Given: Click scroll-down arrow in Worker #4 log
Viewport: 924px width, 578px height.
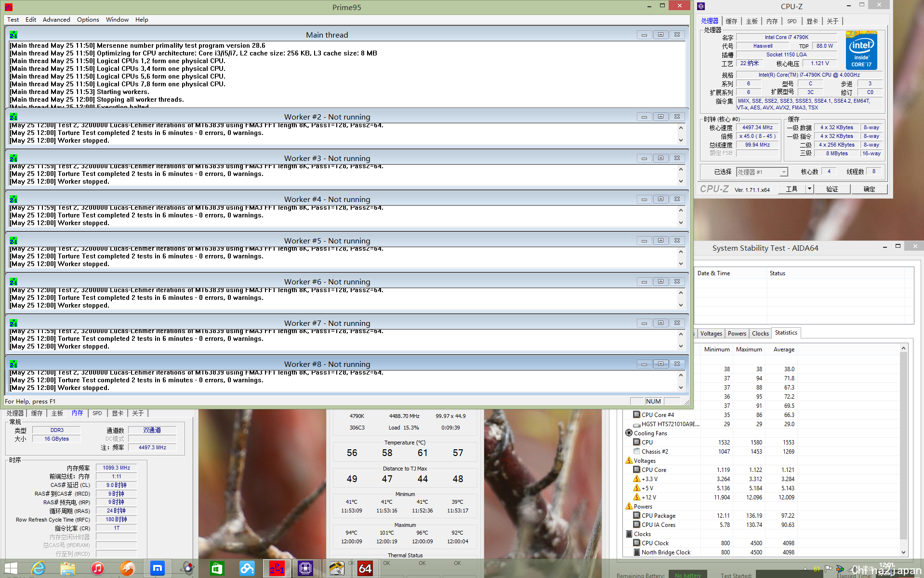Looking at the screenshot, I should tap(681, 223).
